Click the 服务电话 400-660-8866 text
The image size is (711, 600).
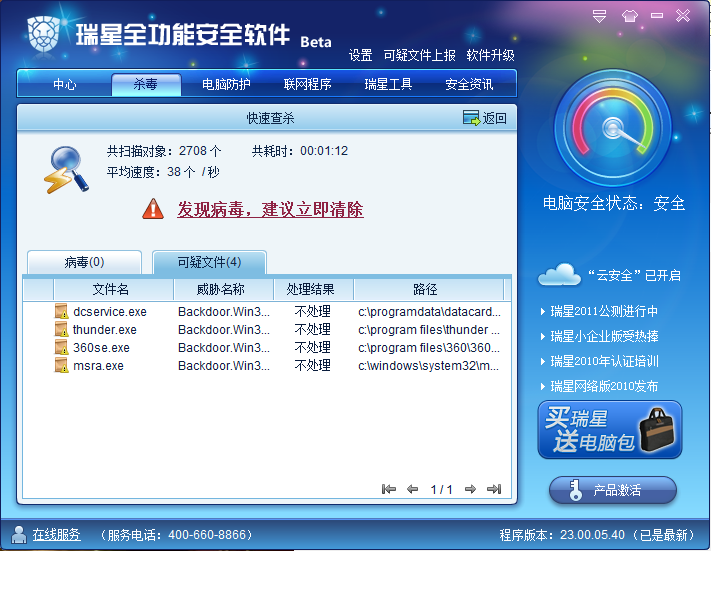[x=176, y=535]
